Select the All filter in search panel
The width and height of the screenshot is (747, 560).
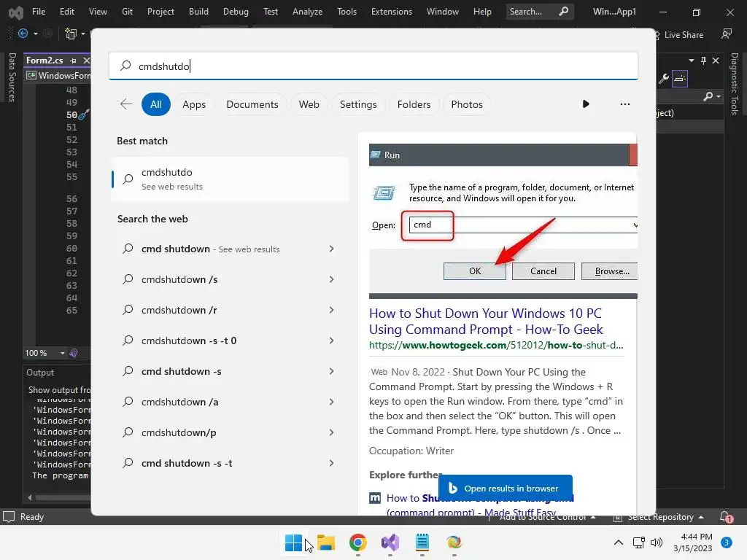pyautogui.click(x=156, y=104)
